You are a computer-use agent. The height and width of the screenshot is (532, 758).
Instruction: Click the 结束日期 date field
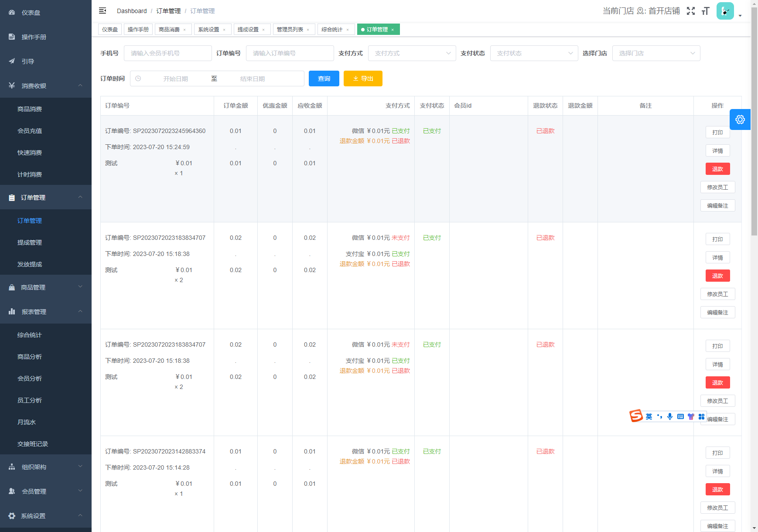253,79
